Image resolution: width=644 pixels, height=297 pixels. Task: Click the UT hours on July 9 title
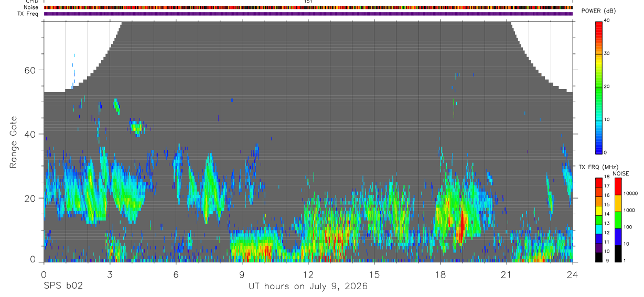coord(308,287)
